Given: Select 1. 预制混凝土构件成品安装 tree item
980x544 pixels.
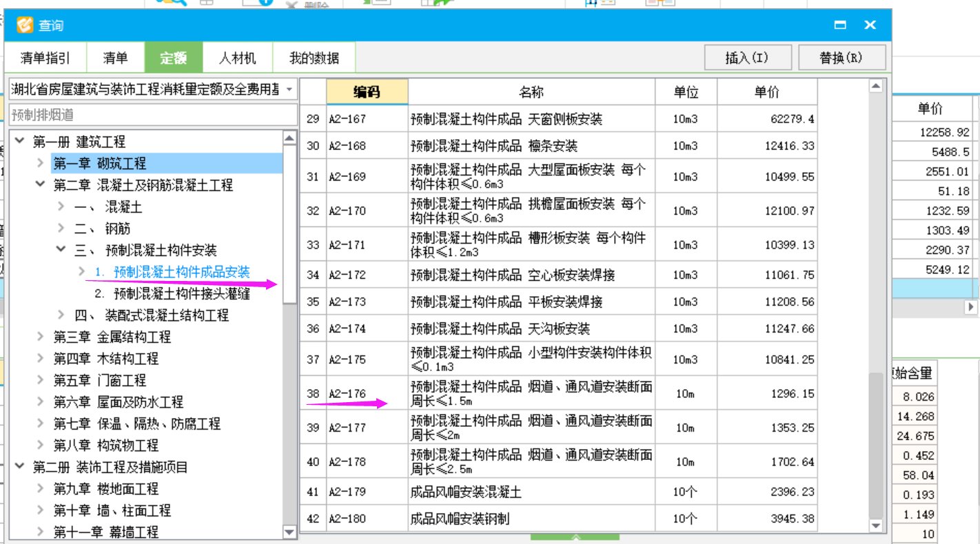Looking at the screenshot, I should 172,272.
